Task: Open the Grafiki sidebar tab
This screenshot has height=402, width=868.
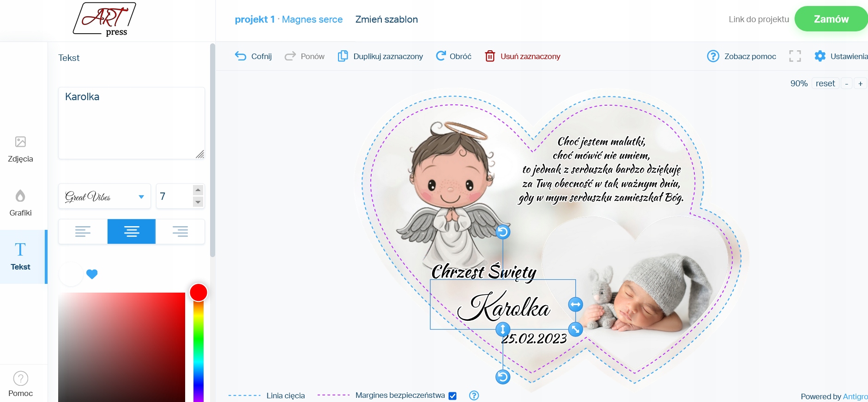Action: [x=20, y=203]
